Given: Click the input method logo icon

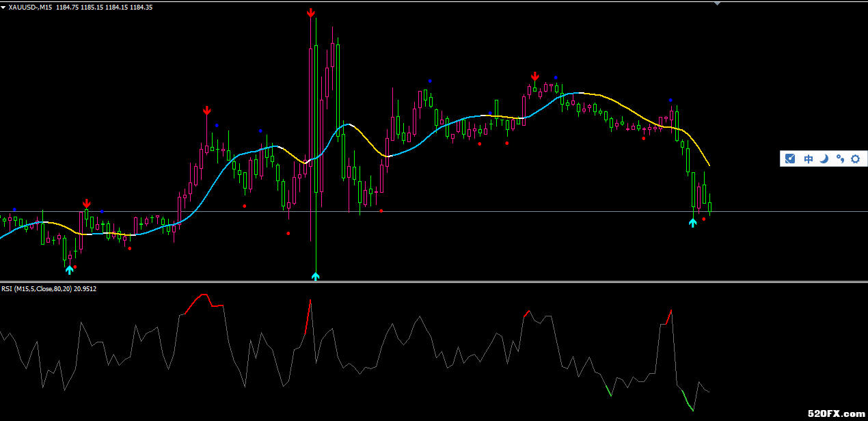Looking at the screenshot, I should coord(790,159).
